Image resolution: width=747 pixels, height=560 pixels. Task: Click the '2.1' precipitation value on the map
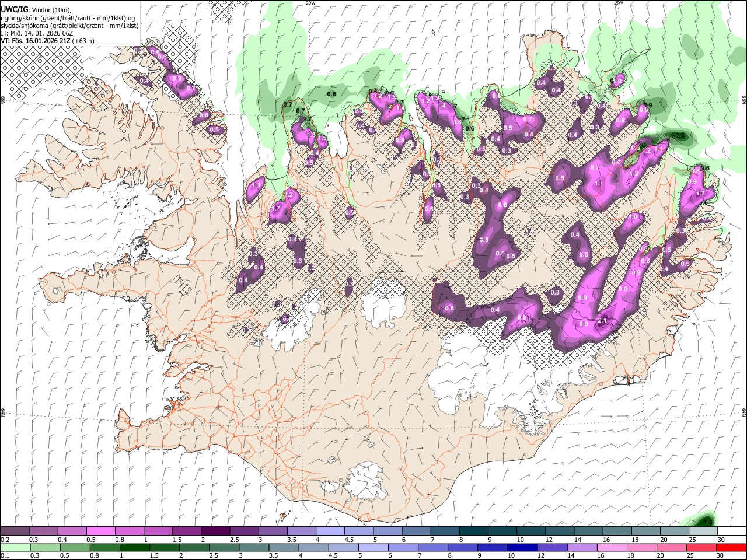coord(603,320)
